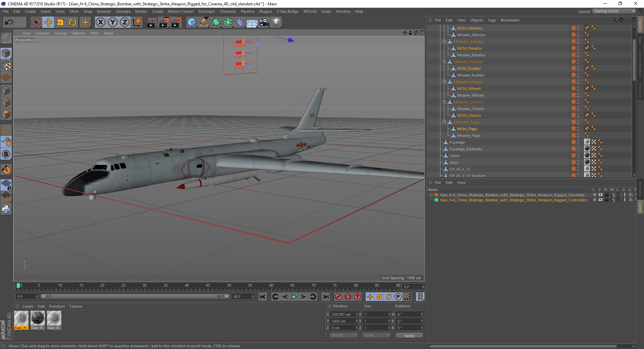This screenshot has height=349, width=644.
Task: Collapse the MMaster_Rudder tree node
Action: pos(444,62)
